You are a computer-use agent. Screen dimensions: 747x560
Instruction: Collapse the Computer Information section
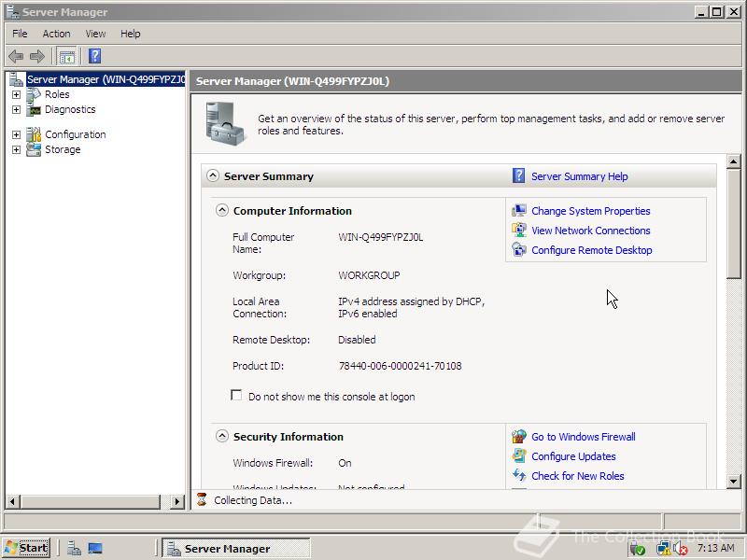click(x=222, y=210)
